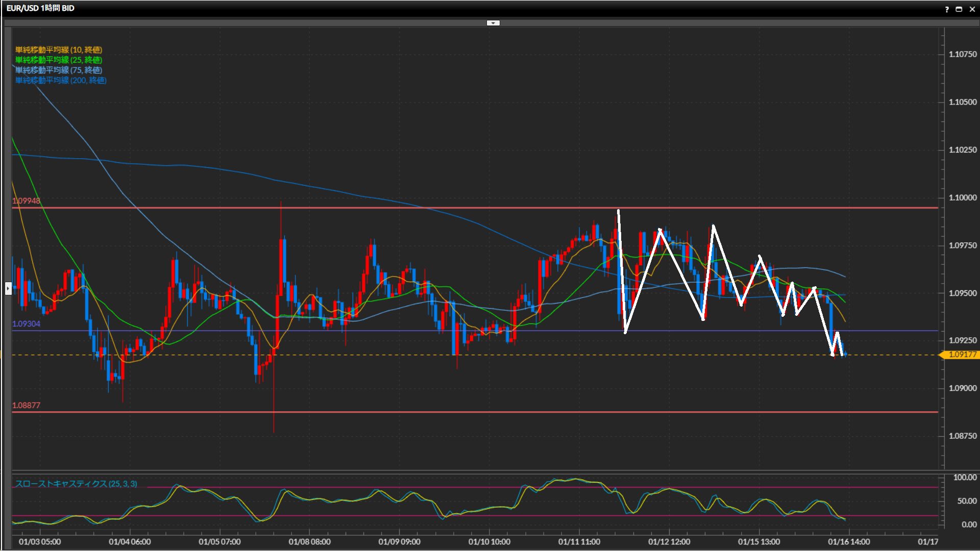Close the EUR/USD chart window

pos(972,9)
